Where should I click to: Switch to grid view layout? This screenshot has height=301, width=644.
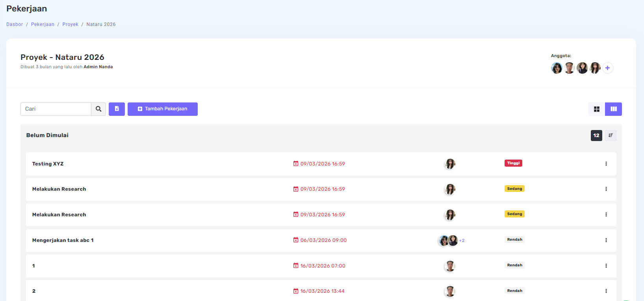coord(597,109)
